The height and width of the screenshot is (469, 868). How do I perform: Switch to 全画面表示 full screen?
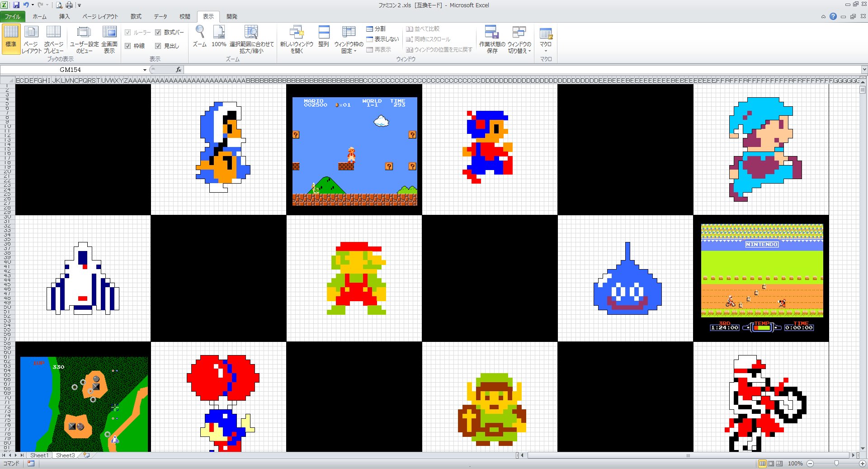(109, 39)
